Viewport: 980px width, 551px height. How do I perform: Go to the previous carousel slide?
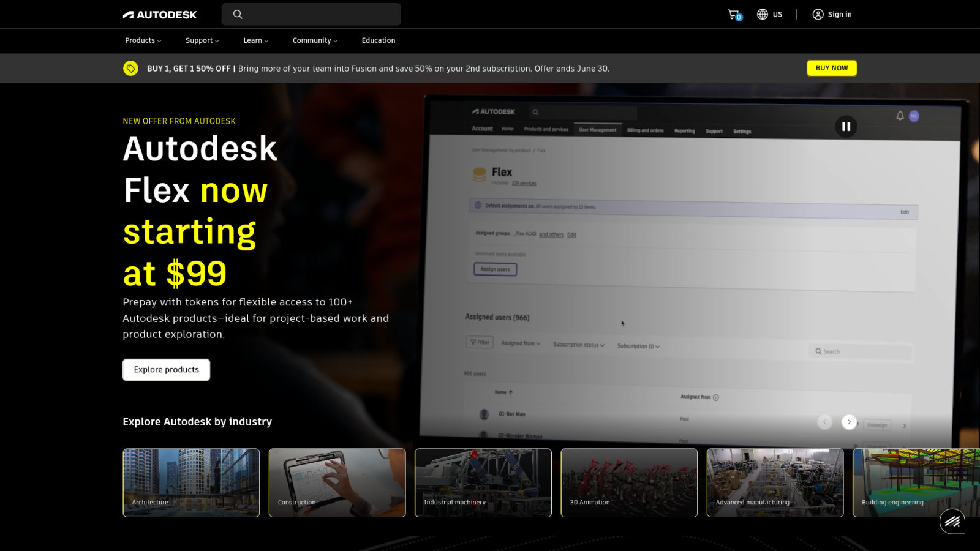coord(825,422)
